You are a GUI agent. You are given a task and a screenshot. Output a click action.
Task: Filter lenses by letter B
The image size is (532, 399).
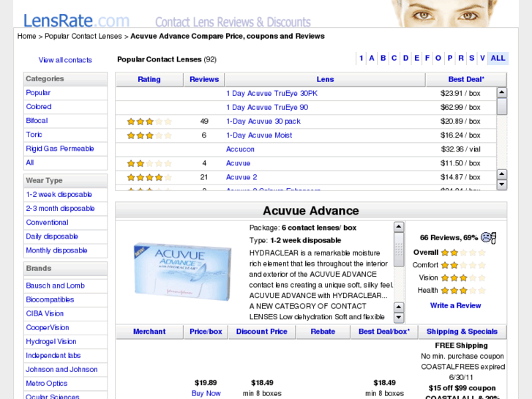[383, 58]
